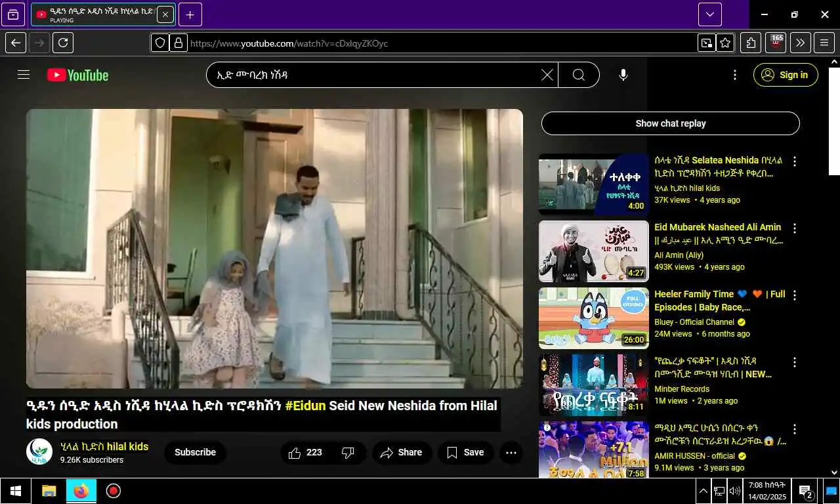Screen dimensions: 840x504
Task: Open Firefox View icon at top-left
Action: coord(13,14)
